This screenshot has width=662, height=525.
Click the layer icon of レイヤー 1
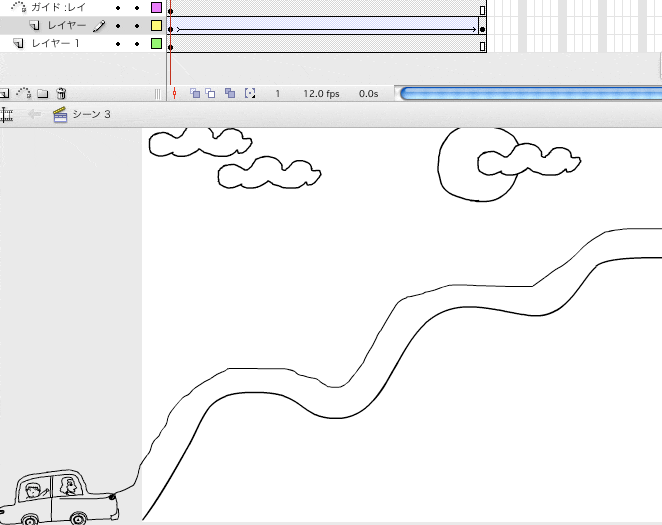click(x=18, y=43)
